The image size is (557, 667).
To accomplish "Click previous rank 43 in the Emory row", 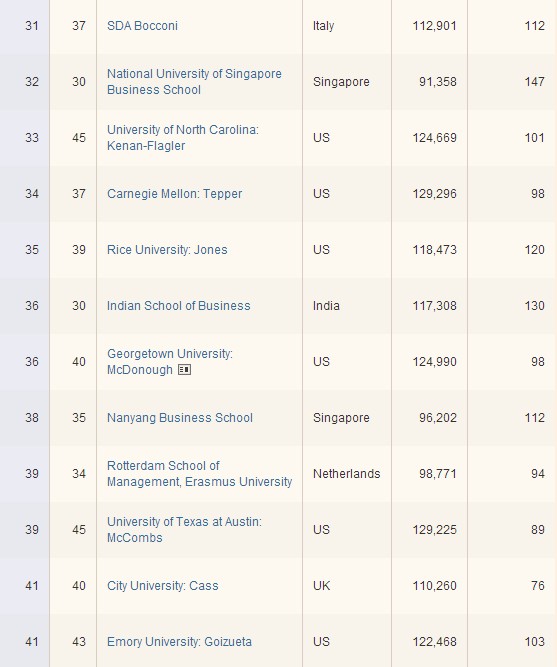I will click(x=79, y=642).
